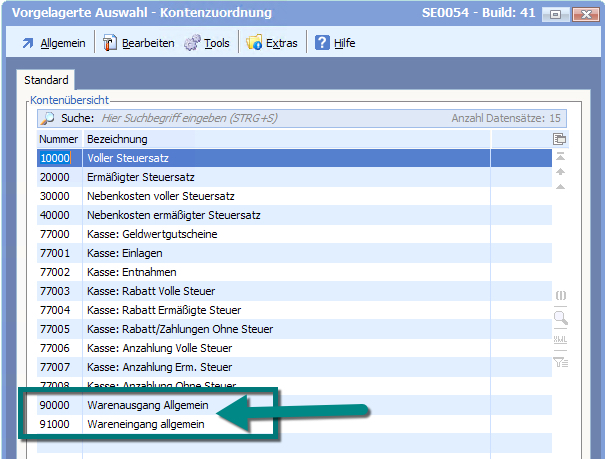Click the page-up arrow in right sidebar

560,172
